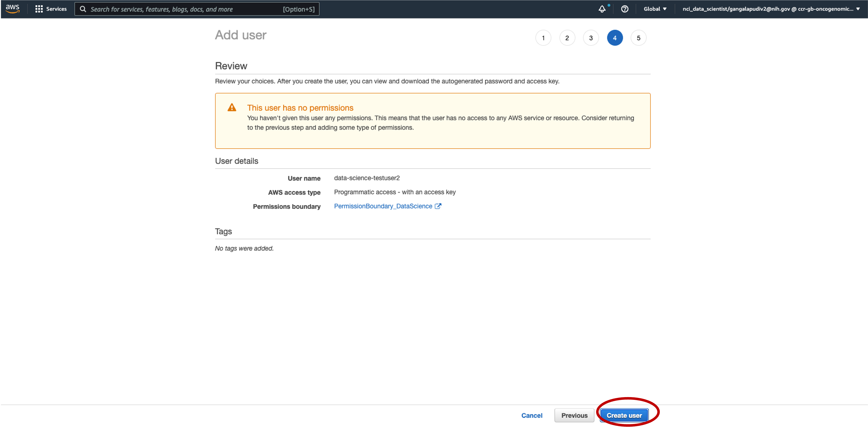The image size is (868, 427).
Task: Select the active step 4 indicator
Action: 615,38
